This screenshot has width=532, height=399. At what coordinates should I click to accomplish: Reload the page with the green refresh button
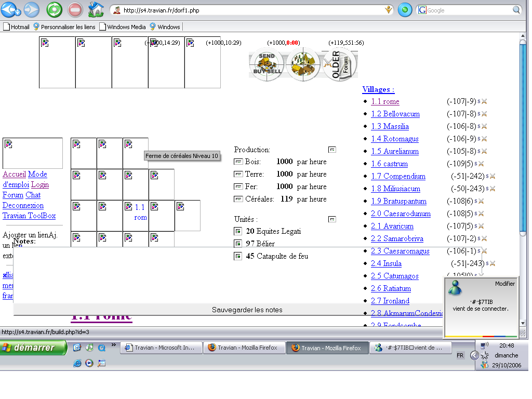click(54, 10)
